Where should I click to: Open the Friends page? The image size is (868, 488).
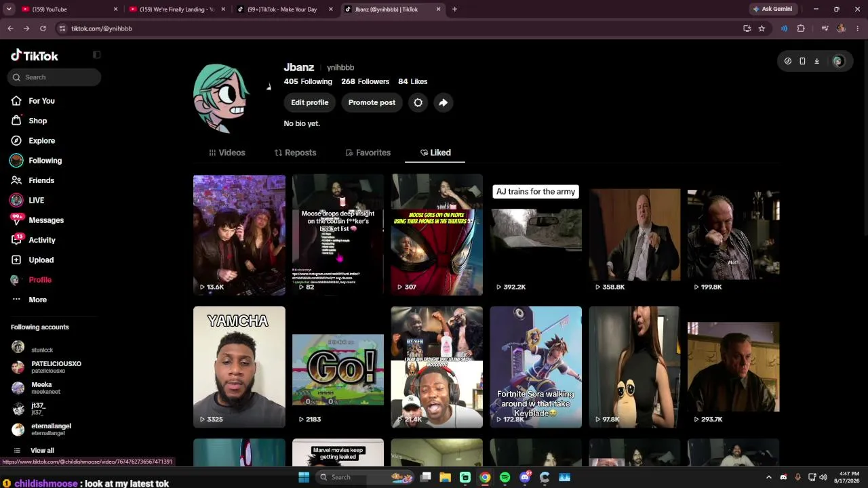tap(41, 180)
